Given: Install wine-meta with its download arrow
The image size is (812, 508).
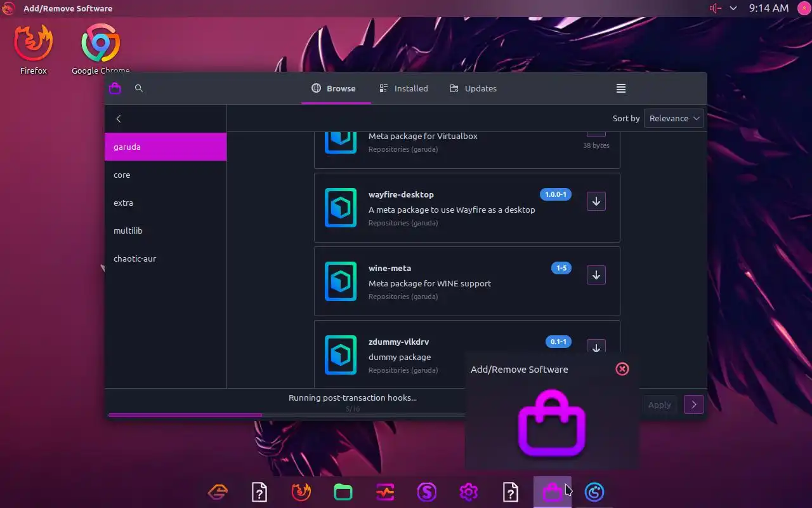Looking at the screenshot, I should 596,275.
